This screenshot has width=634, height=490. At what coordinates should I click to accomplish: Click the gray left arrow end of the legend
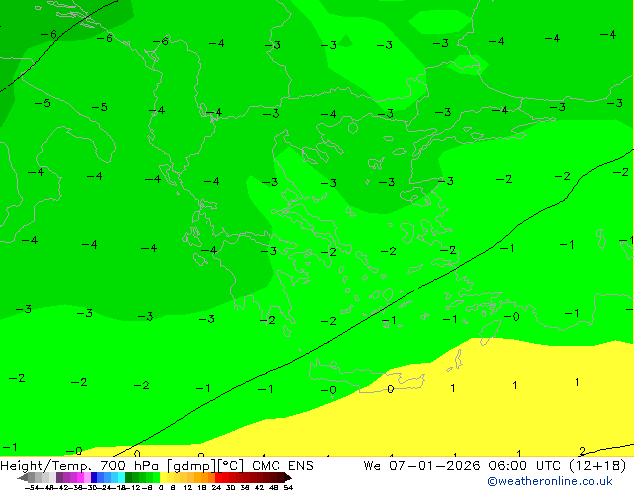[23, 477]
